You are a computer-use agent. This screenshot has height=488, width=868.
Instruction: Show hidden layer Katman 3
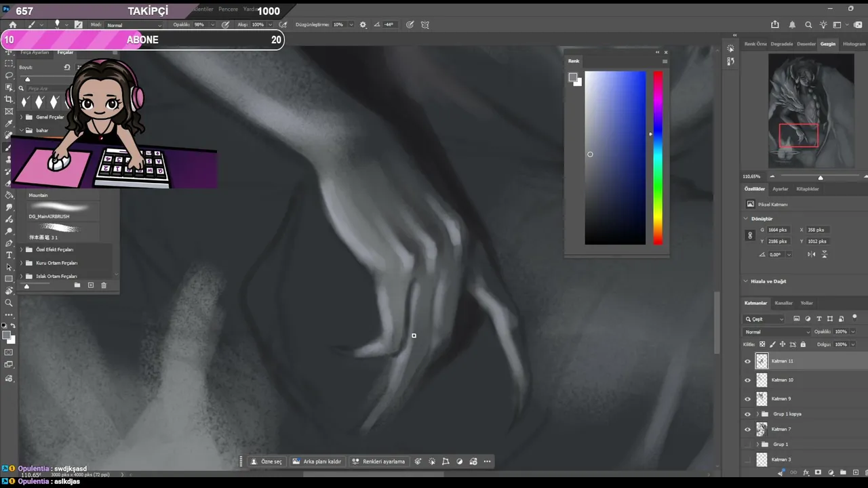point(748,460)
